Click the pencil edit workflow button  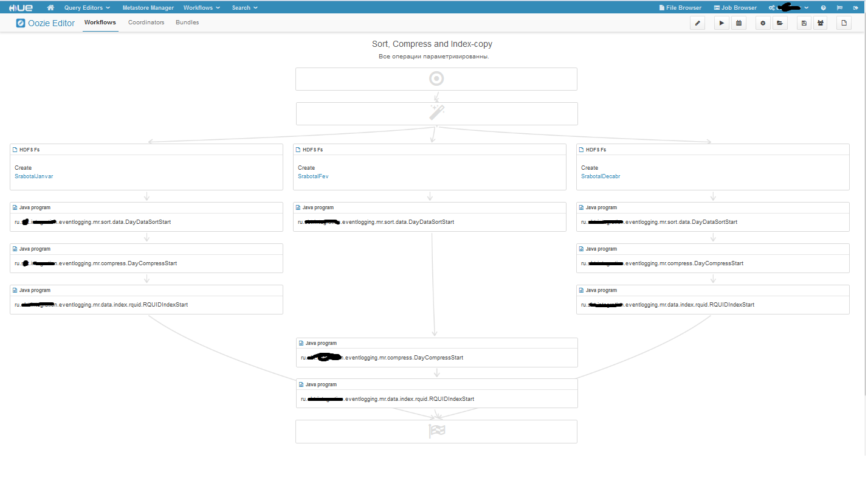pos(698,23)
